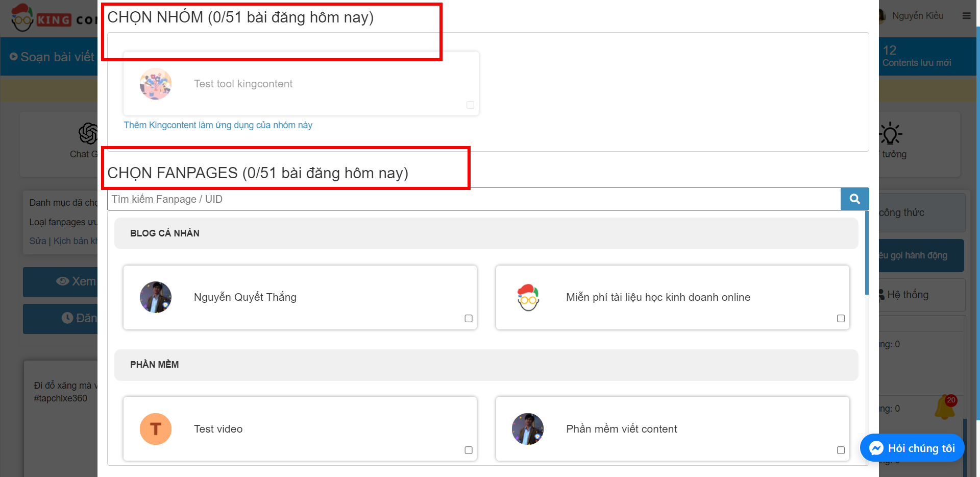Click the Test tool kingcontent group avatar
This screenshot has width=980, height=477.
click(x=156, y=84)
